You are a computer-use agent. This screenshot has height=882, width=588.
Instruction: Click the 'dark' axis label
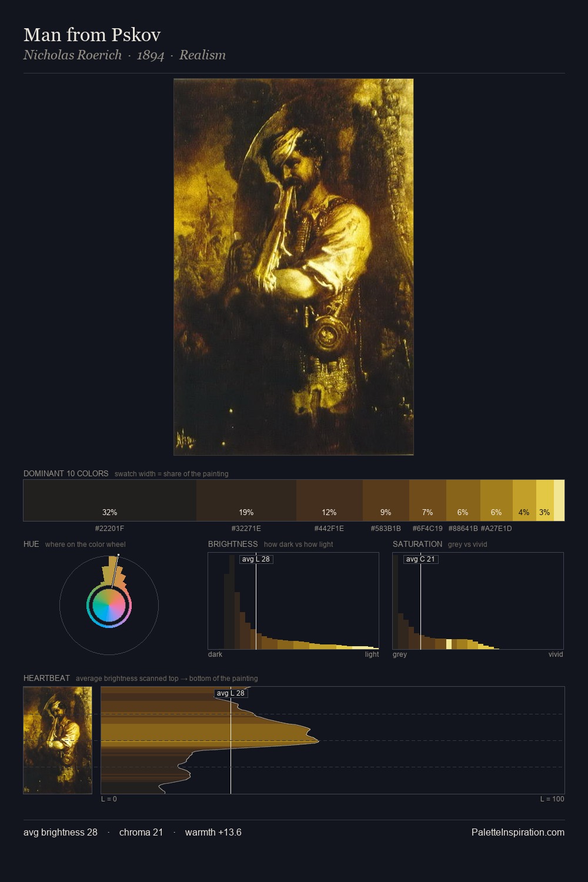pyautogui.click(x=215, y=654)
